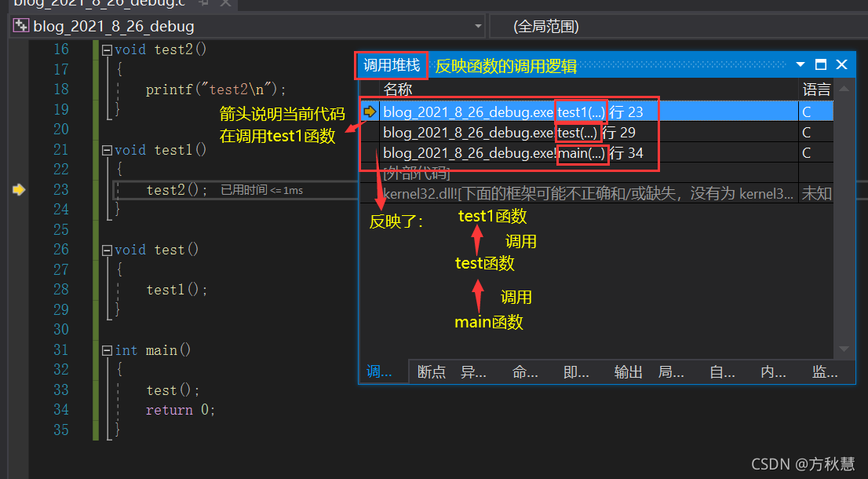Open the 断点 (Breakpoints) window
The width and height of the screenshot is (868, 479).
pyautogui.click(x=432, y=372)
